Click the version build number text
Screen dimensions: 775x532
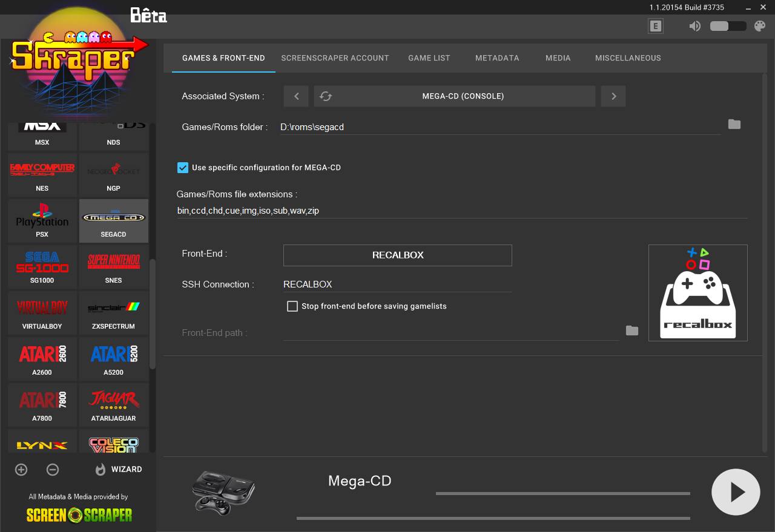(x=687, y=7)
